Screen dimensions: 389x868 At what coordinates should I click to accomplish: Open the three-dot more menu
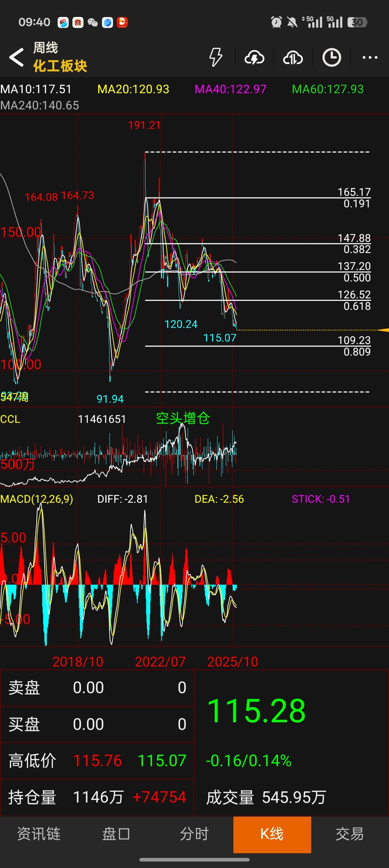coord(370,58)
